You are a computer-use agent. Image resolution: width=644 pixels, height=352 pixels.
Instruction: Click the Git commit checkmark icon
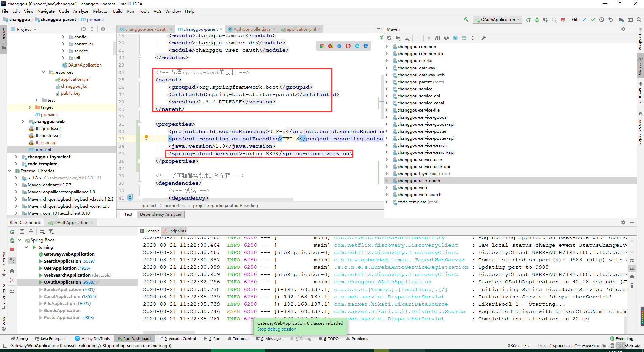coord(593,20)
